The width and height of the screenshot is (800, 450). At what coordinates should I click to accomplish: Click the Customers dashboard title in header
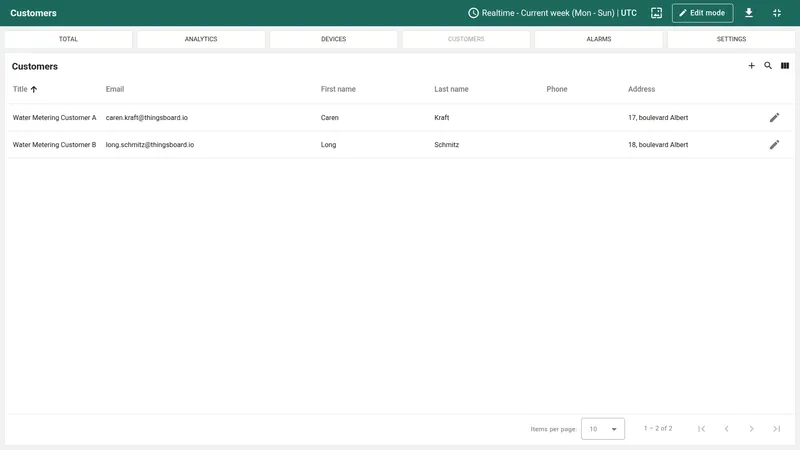33,13
